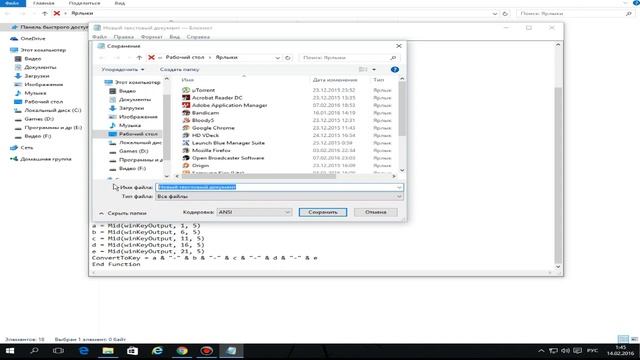Open Notepad Правка menu
Image resolution: width=640 pixels, height=360 pixels.
point(124,37)
